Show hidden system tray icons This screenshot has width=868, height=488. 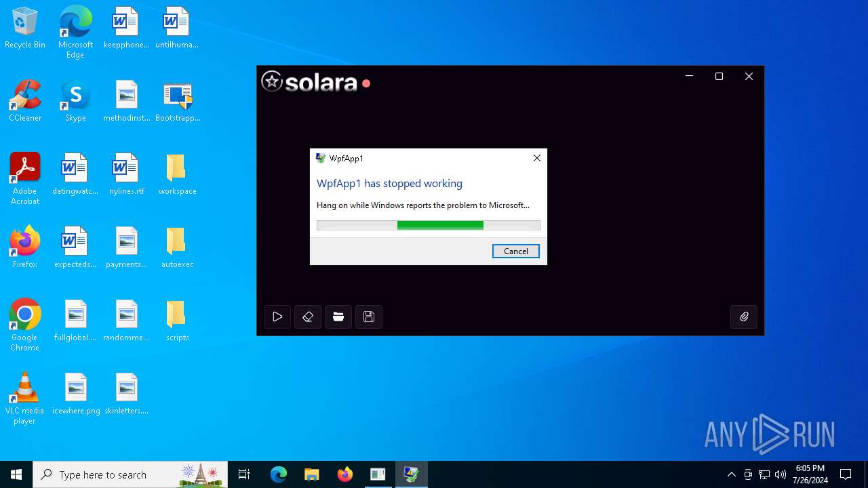(731, 474)
